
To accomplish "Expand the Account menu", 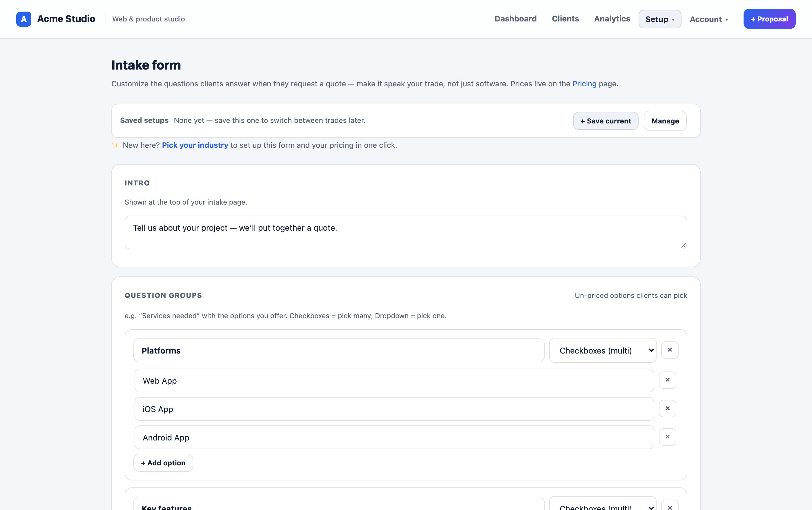I will coord(708,19).
